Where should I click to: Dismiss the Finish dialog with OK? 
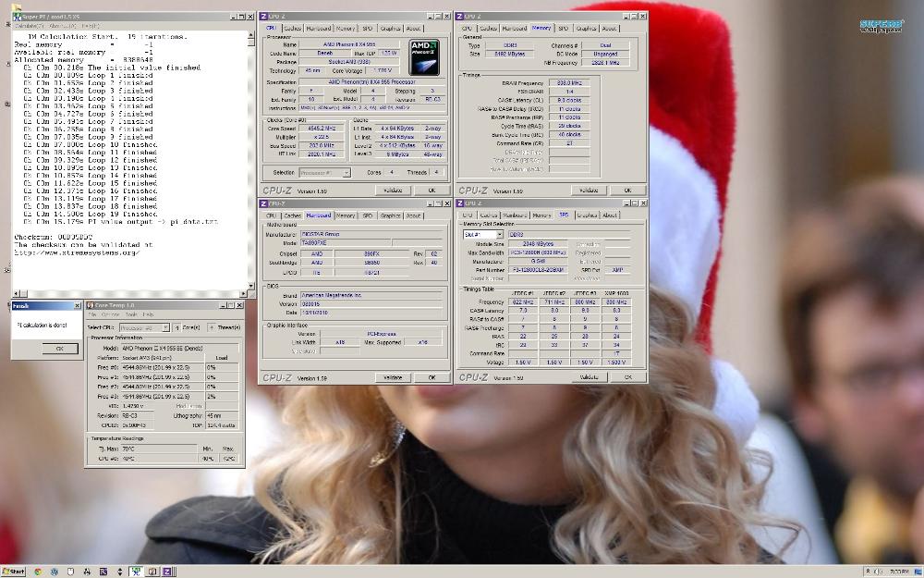pos(59,349)
